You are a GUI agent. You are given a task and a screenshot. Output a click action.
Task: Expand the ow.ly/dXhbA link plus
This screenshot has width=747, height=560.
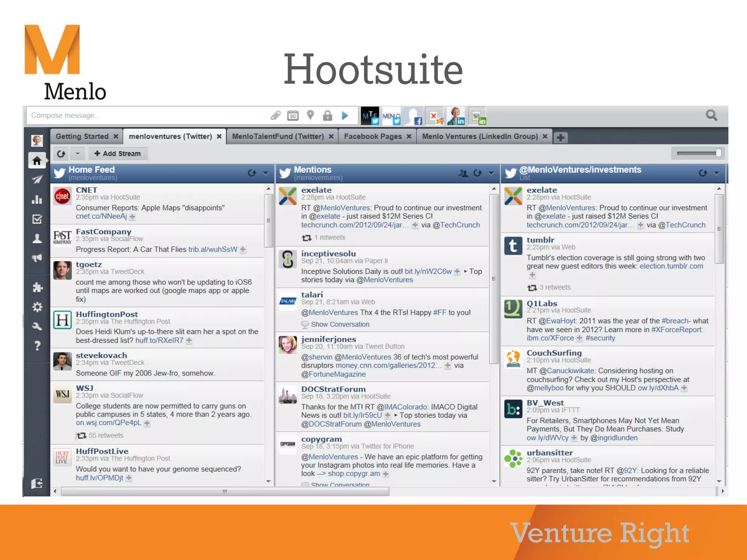click(684, 388)
